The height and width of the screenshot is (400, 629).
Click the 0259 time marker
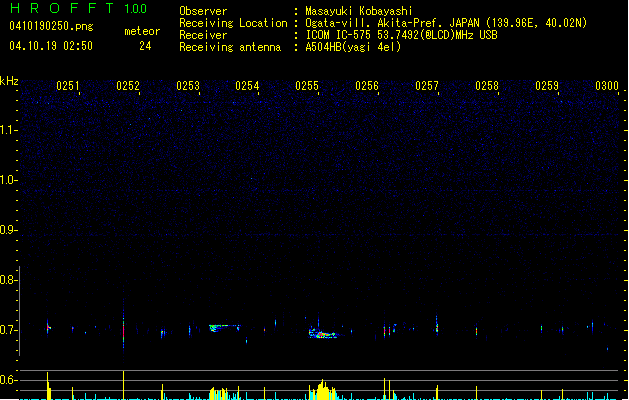[547, 86]
